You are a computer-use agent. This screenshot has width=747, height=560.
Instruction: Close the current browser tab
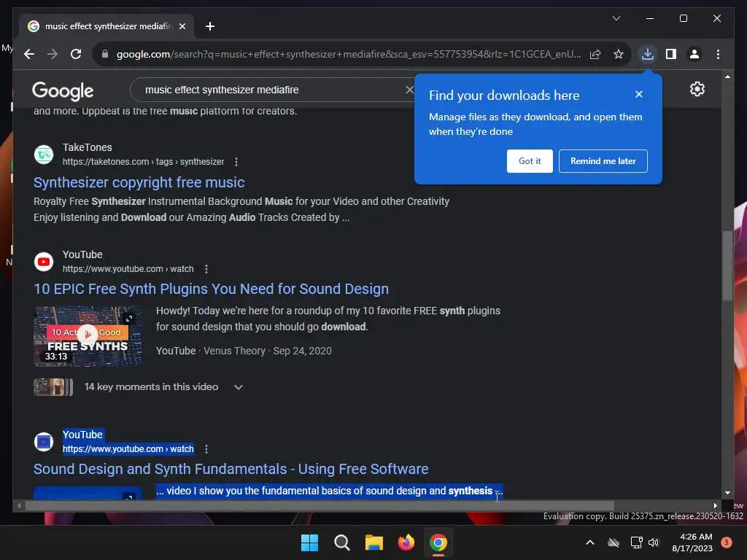tap(182, 26)
